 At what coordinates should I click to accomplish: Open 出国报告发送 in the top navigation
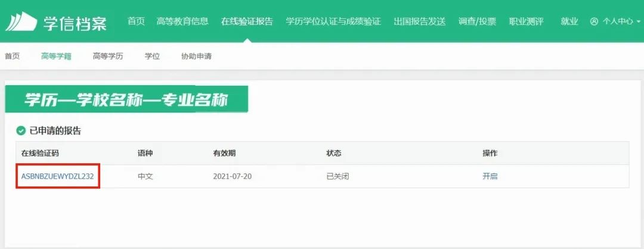tap(419, 21)
